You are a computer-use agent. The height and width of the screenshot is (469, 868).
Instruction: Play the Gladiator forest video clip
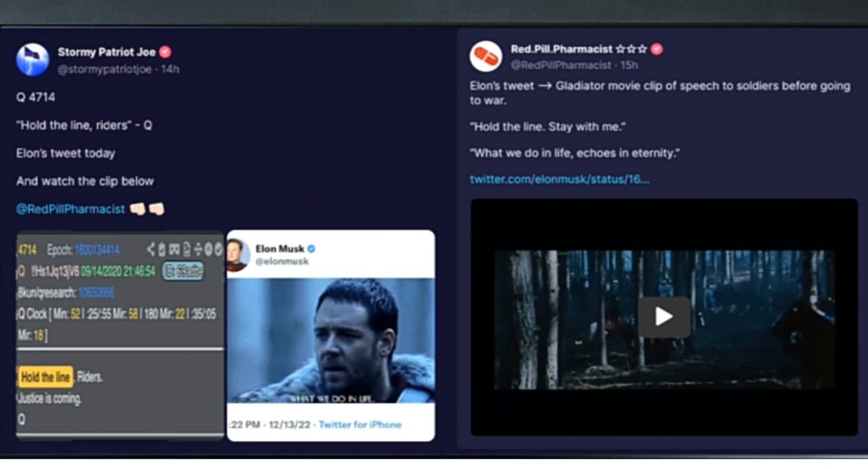(664, 317)
